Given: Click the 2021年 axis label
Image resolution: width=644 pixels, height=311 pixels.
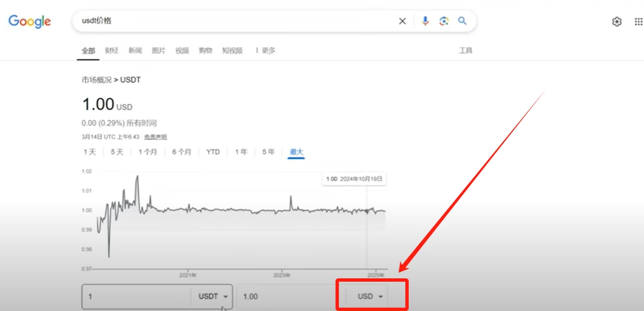Looking at the screenshot, I should [x=187, y=275].
